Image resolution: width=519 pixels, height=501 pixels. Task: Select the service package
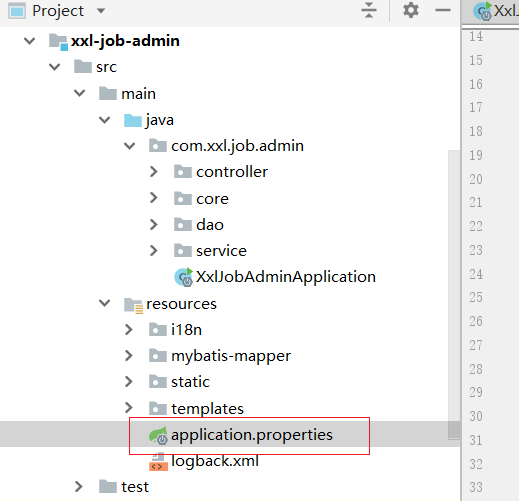click(x=221, y=251)
